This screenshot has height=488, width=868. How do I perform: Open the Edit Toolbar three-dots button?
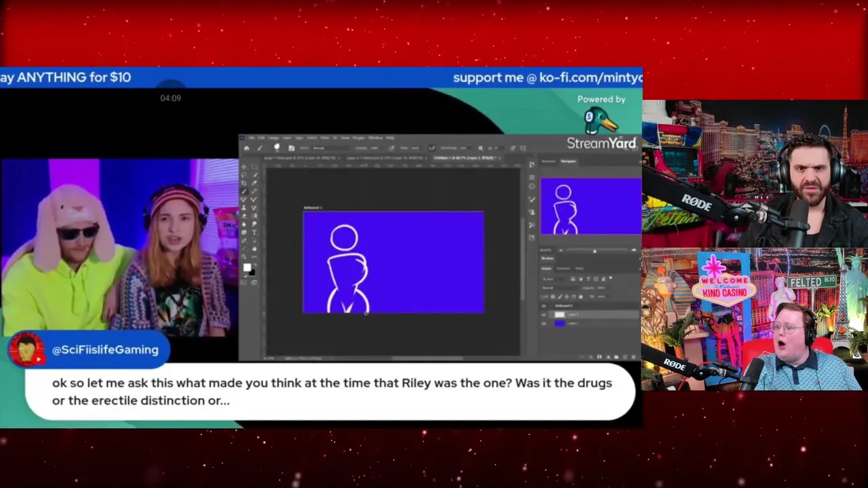254,257
